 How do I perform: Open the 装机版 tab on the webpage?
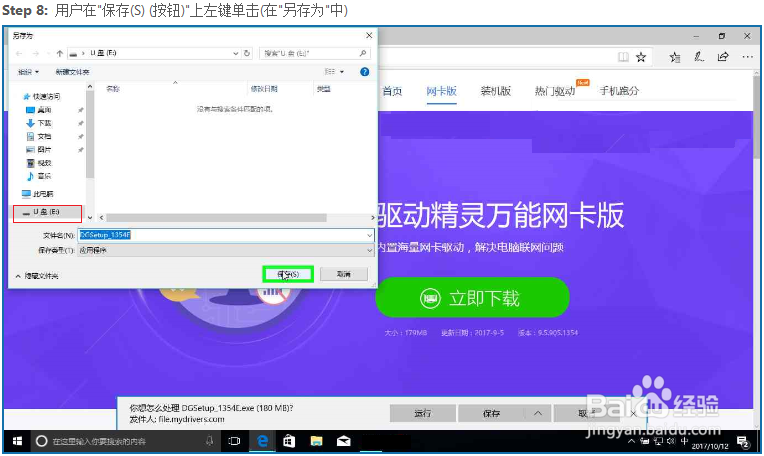(496, 91)
